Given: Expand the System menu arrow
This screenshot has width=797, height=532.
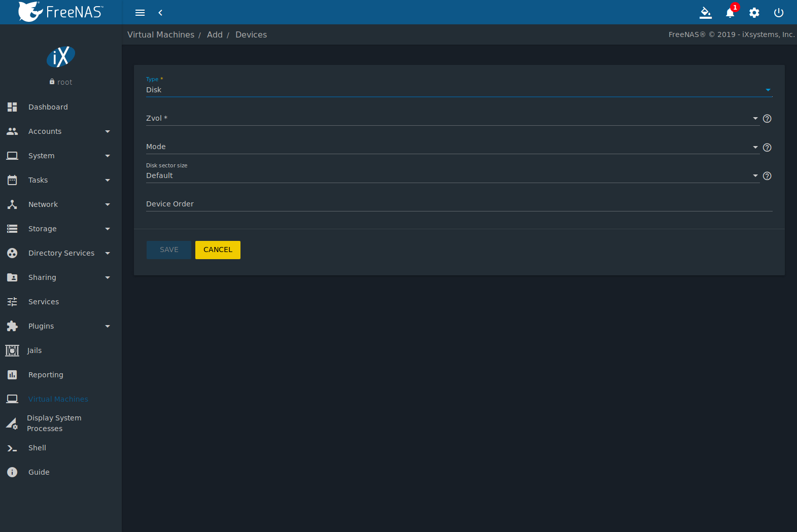Looking at the screenshot, I should pos(108,156).
